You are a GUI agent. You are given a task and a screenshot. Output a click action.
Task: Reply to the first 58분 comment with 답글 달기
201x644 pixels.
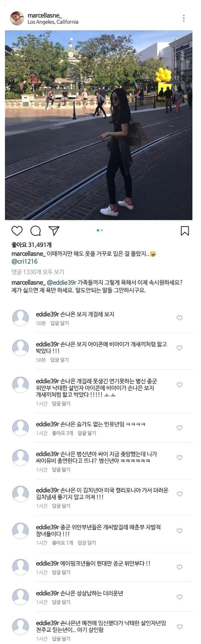tap(60, 323)
